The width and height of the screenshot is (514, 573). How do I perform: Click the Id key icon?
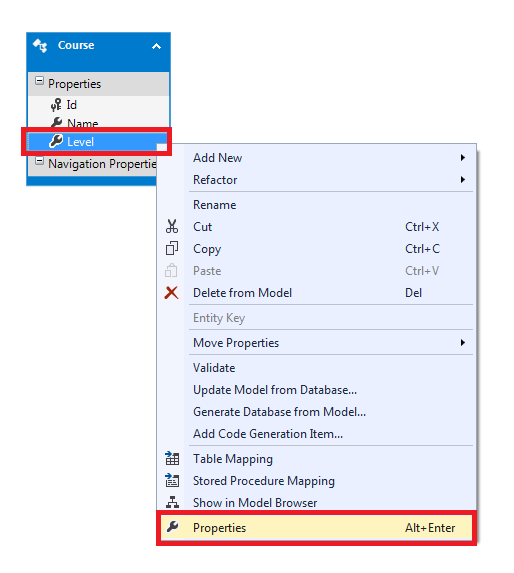click(56, 105)
